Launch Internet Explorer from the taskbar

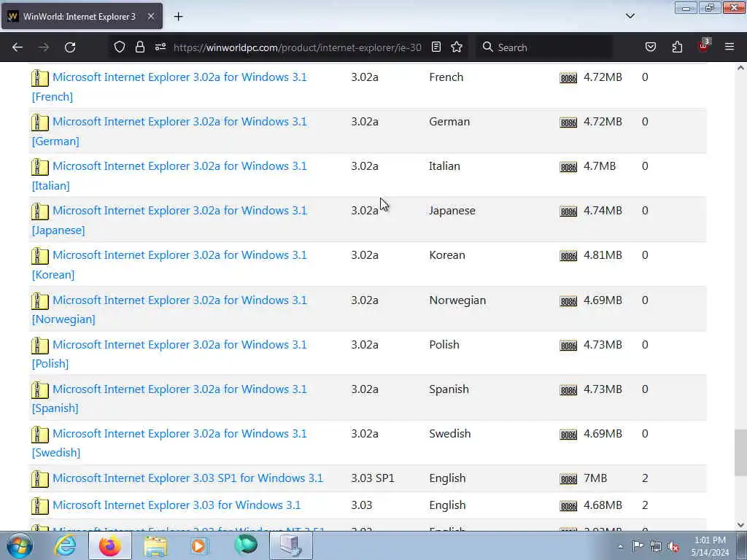65,545
